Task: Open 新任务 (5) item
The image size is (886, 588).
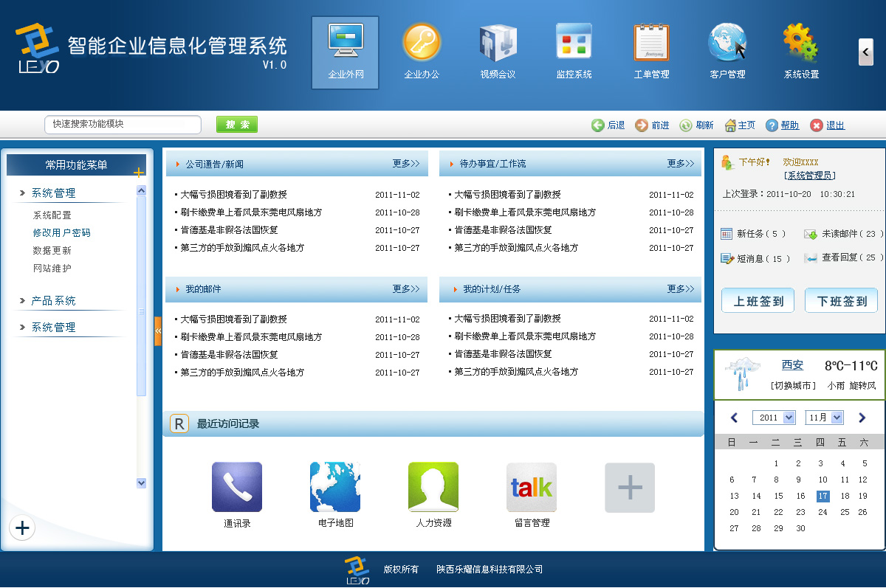Action: point(754,234)
